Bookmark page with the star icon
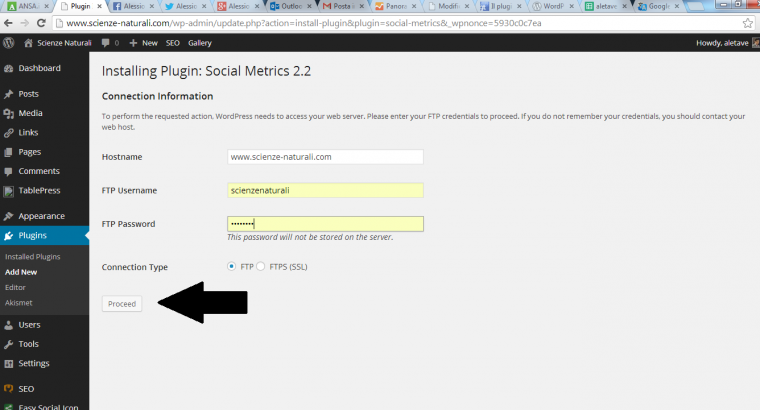The height and width of the screenshot is (410, 760). (748, 23)
